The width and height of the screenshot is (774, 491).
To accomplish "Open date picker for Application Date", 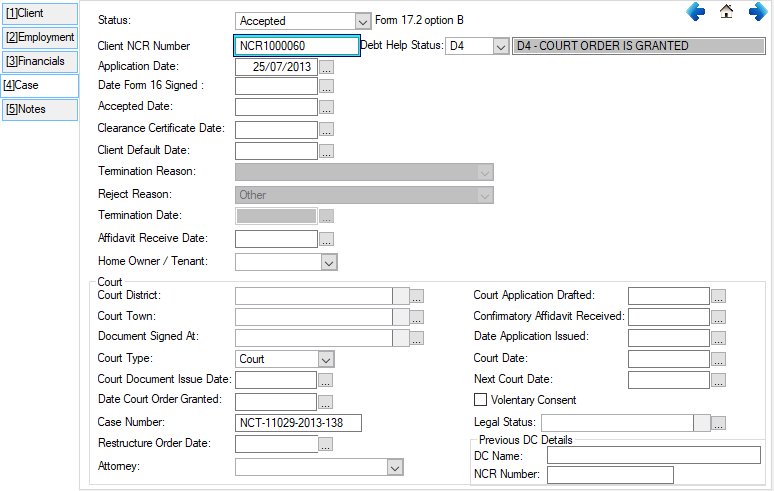I will (x=326, y=67).
